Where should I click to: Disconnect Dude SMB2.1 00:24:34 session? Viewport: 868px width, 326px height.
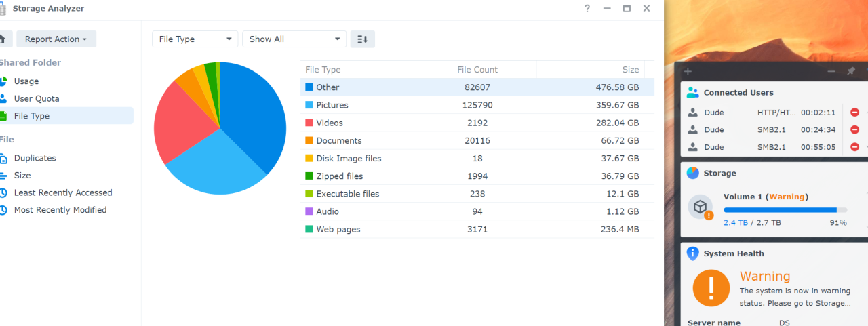(854, 130)
